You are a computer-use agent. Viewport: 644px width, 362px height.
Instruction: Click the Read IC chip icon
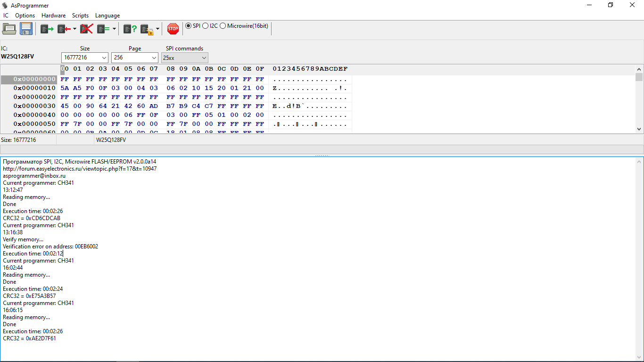(x=47, y=29)
